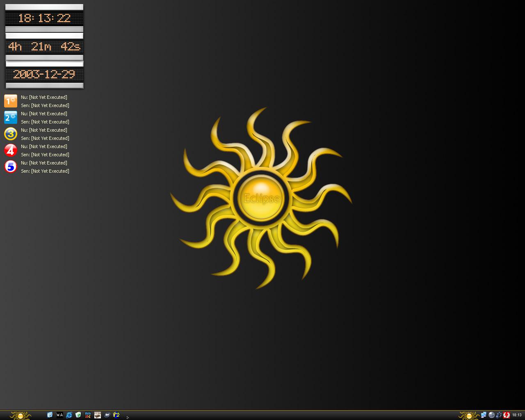Open the first blue quick launch icon
This screenshot has height=420, width=525.
click(50, 415)
